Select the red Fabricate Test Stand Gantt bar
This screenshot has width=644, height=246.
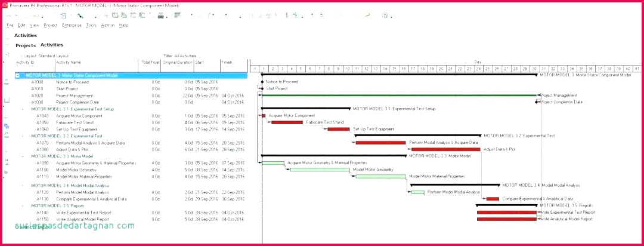tap(287, 122)
